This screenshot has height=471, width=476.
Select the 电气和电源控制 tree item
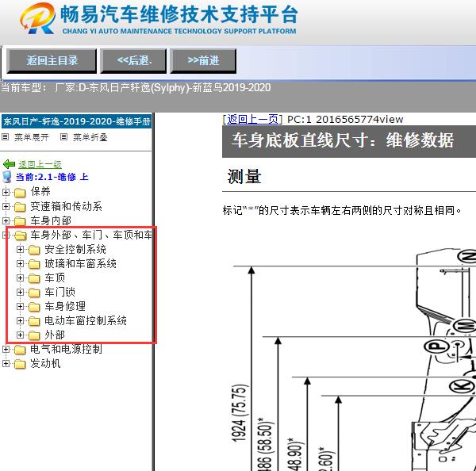pos(66,349)
